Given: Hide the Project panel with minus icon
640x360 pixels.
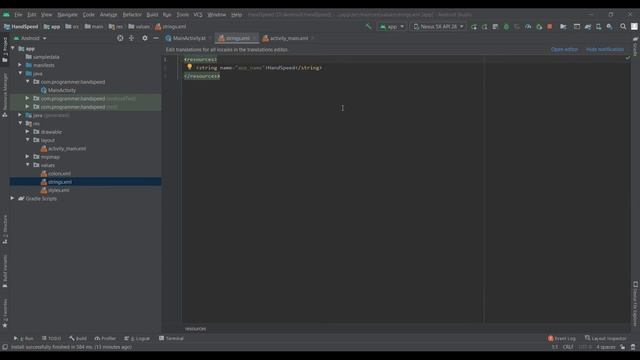Looking at the screenshot, I should coord(156,38).
